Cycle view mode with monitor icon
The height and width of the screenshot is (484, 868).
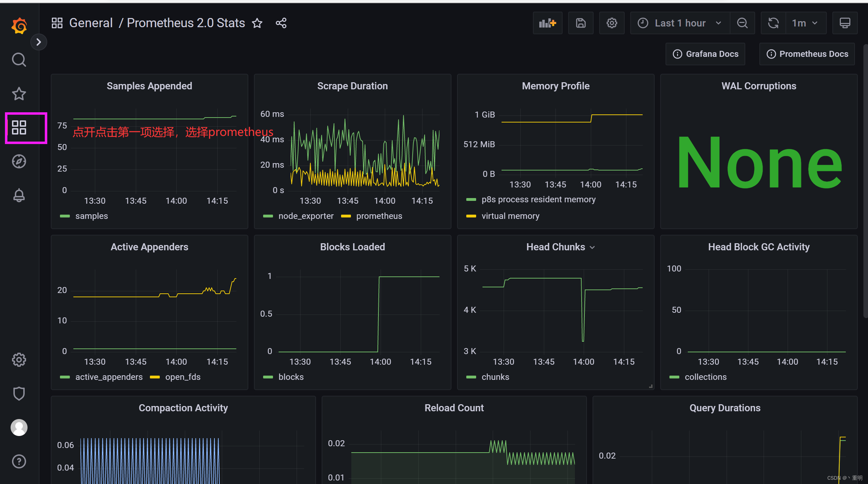845,23
